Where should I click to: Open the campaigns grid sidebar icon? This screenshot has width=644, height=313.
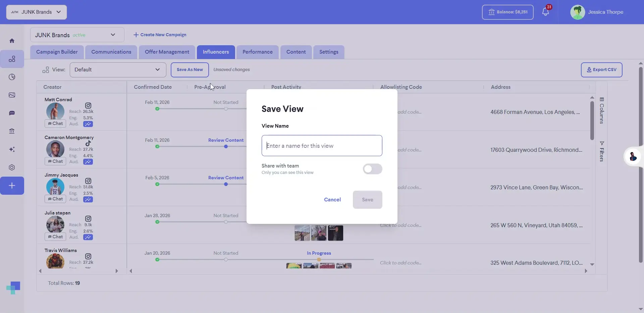12,59
